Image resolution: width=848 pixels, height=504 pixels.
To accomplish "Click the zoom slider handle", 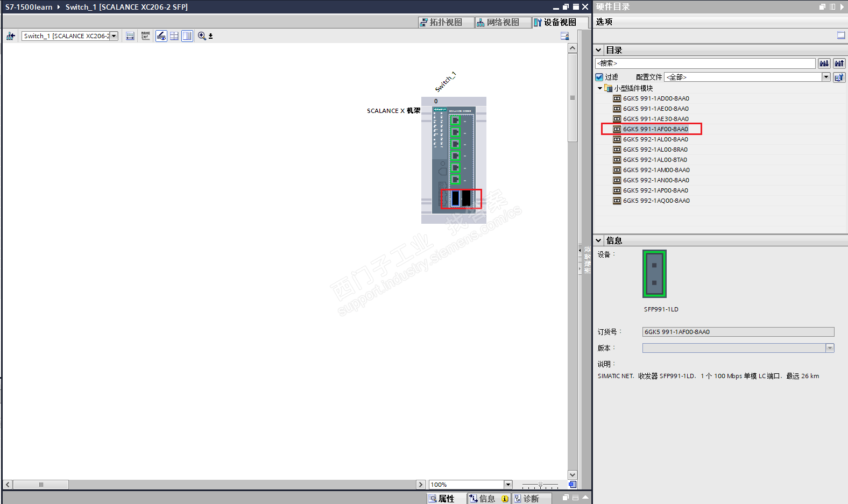I will (540, 485).
